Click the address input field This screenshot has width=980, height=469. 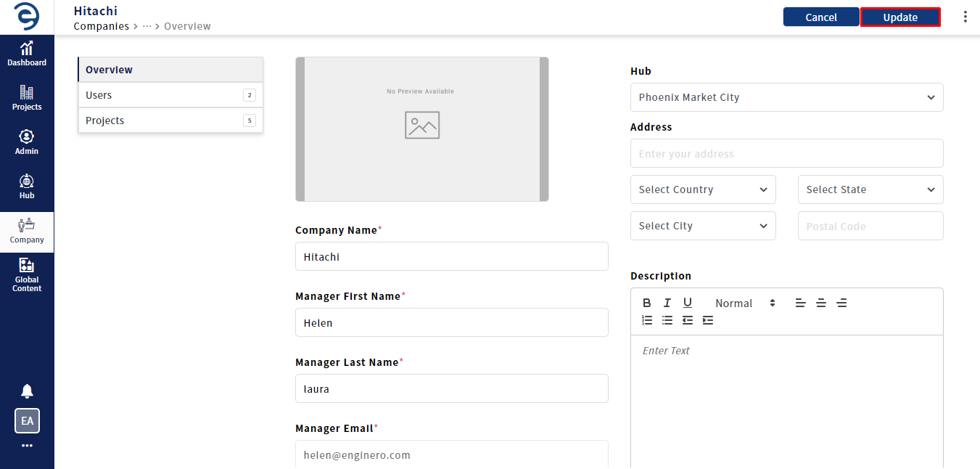pyautogui.click(x=787, y=153)
